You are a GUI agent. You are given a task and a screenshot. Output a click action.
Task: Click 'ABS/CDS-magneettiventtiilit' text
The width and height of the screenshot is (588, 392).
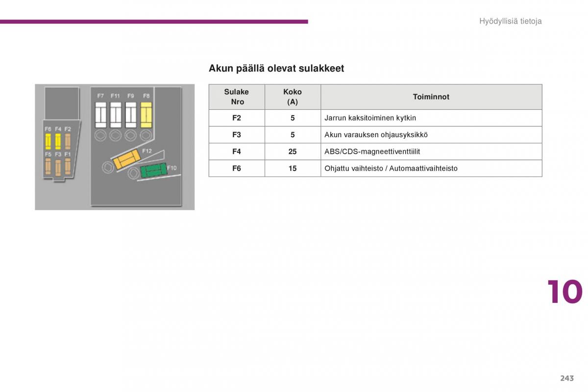(372, 151)
